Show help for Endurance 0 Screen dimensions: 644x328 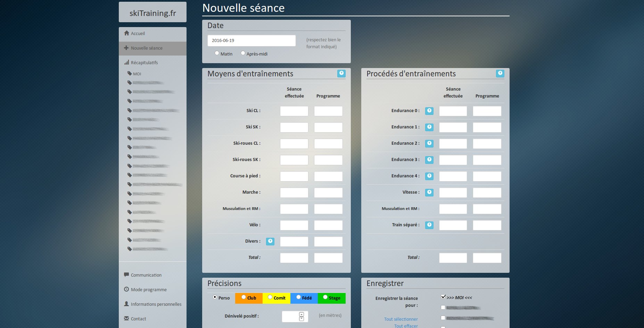(x=429, y=111)
